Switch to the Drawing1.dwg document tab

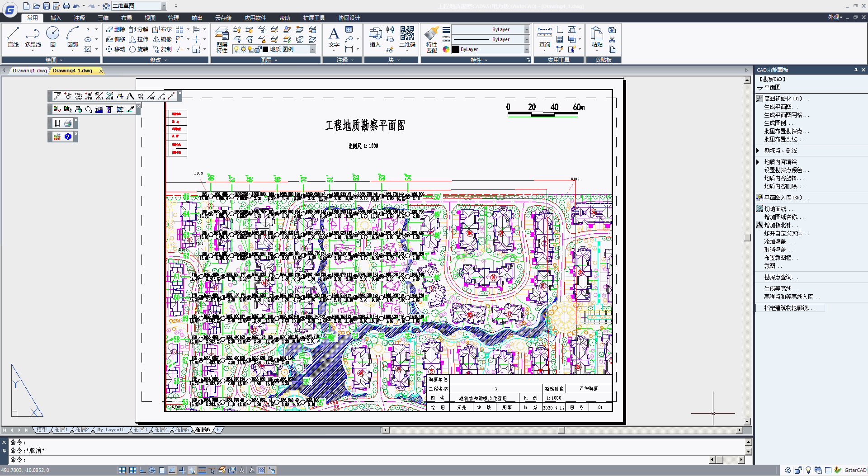point(29,71)
